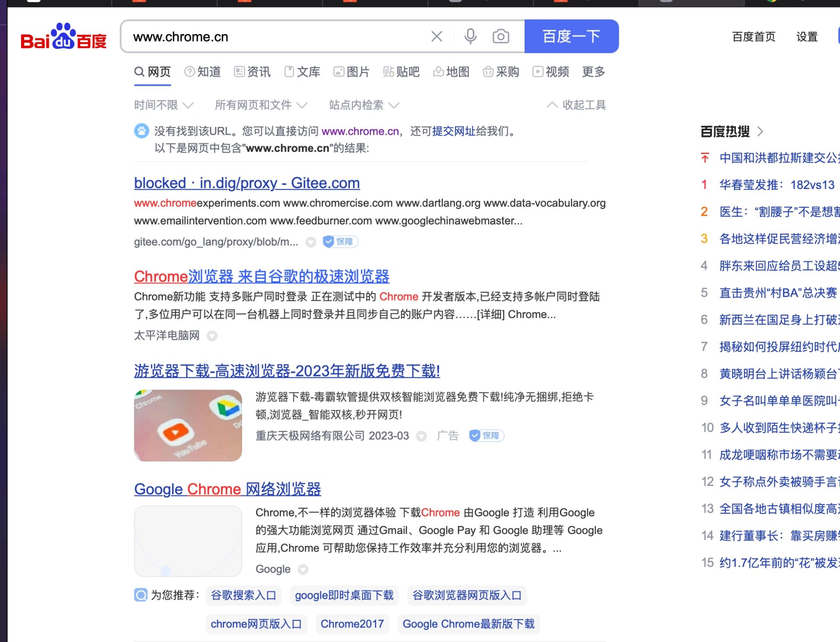Screen dimensions: 840x642
Task: Switch to the 知道 tab
Action: tap(203, 72)
